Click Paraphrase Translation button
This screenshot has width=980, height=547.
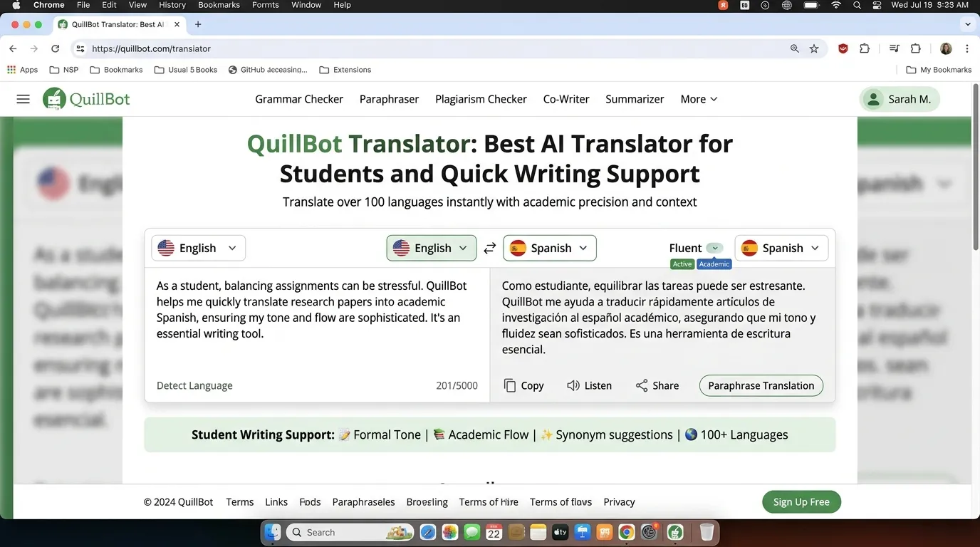pos(761,385)
